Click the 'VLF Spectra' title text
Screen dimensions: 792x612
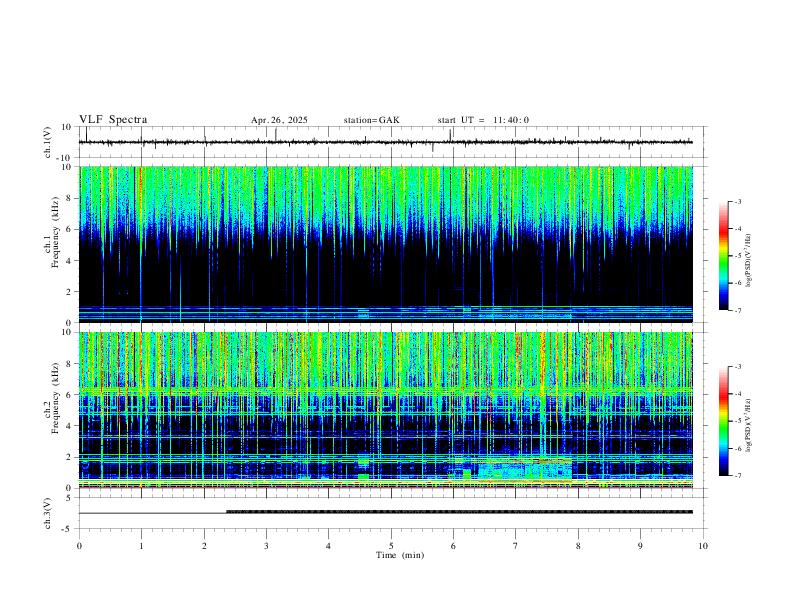113,120
